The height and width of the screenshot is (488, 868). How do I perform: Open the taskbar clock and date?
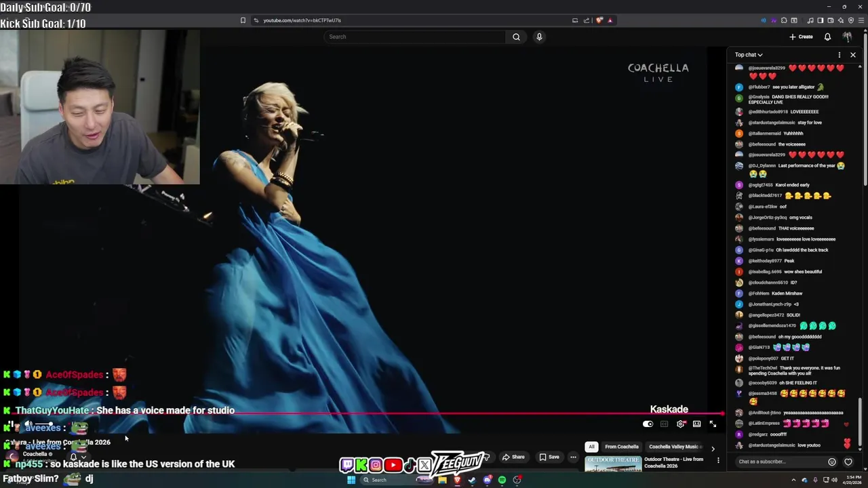[x=852, y=480]
